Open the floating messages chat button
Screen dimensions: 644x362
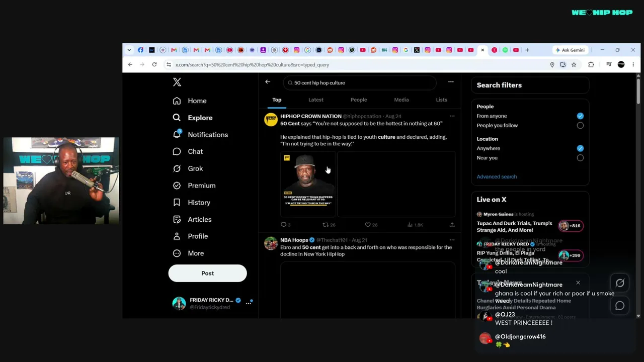[x=620, y=305]
